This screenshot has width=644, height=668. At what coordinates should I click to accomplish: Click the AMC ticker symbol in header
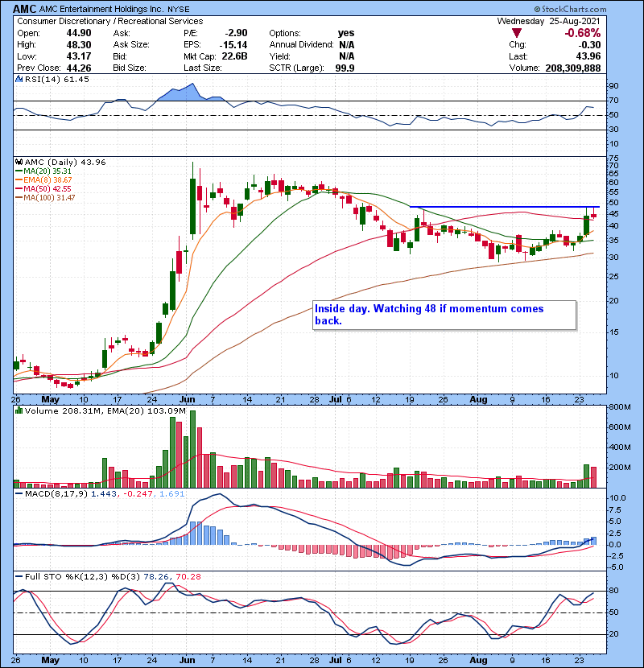point(25,9)
